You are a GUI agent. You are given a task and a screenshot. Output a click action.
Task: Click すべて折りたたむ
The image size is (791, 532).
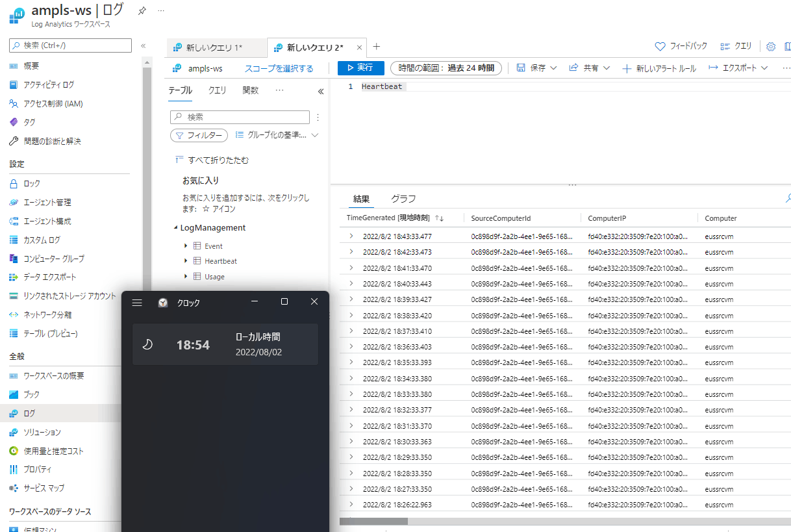212,160
